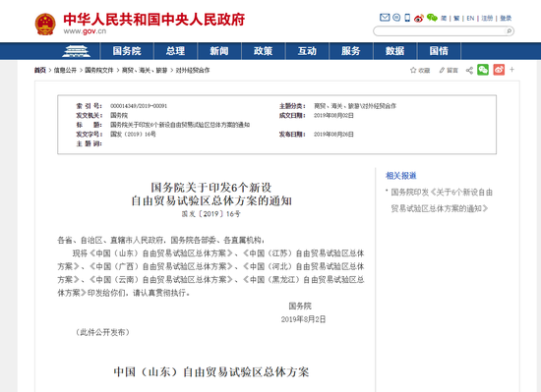The height and width of the screenshot is (392, 541).
Task: Click the magnifier search icon
Action: (x=509, y=31)
